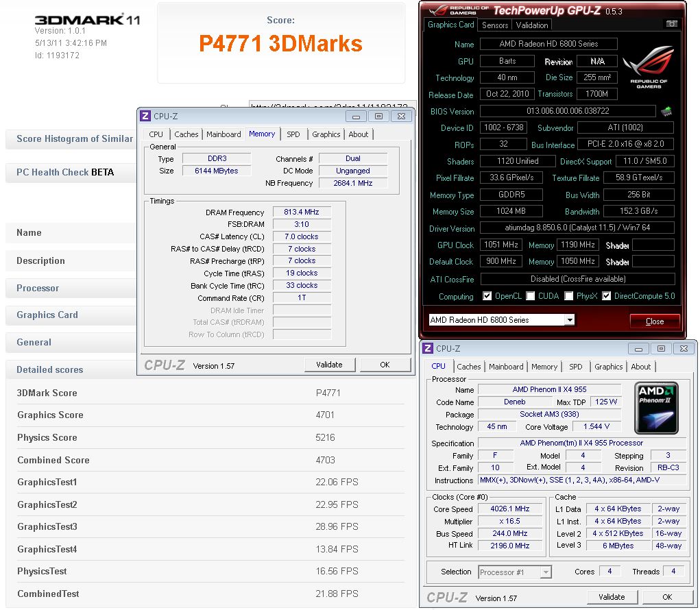Click the Core Voltage value 1.544 V

(596, 426)
